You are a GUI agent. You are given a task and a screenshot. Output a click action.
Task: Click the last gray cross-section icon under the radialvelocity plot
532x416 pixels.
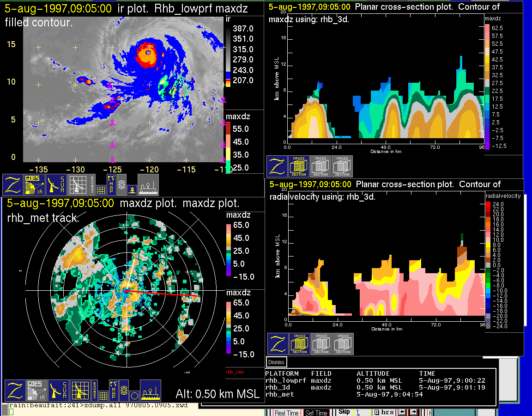pyautogui.click(x=343, y=344)
